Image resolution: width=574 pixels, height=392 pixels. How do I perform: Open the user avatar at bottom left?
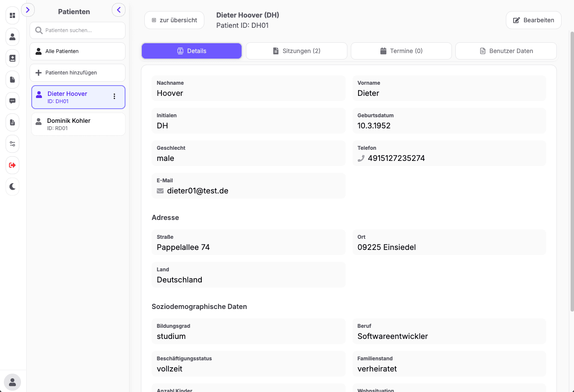pyautogui.click(x=12, y=382)
